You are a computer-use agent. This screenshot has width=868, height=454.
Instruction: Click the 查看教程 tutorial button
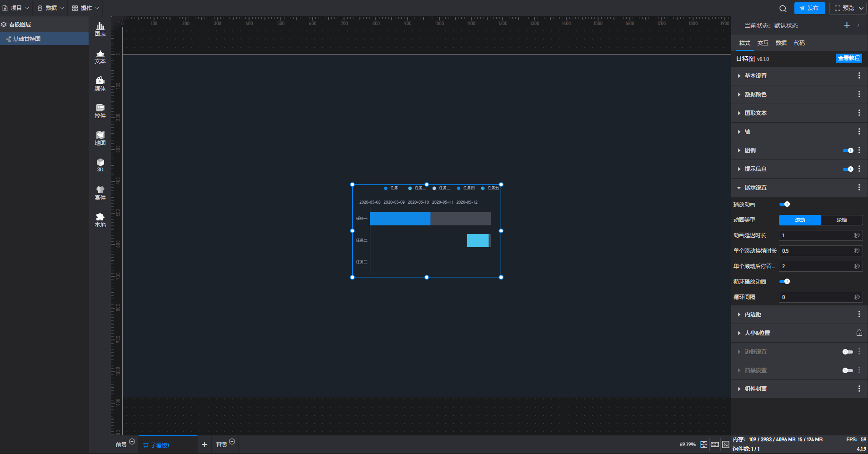pos(849,58)
